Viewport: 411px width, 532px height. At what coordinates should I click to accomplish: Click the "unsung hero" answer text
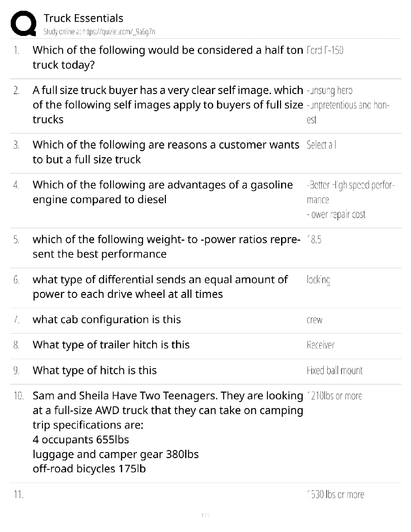pyautogui.click(x=329, y=90)
